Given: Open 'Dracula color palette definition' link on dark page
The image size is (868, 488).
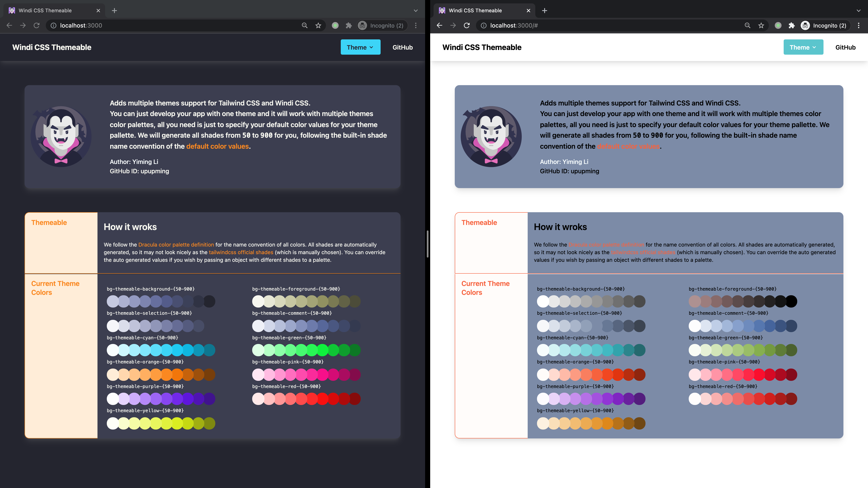Looking at the screenshot, I should (x=176, y=244).
